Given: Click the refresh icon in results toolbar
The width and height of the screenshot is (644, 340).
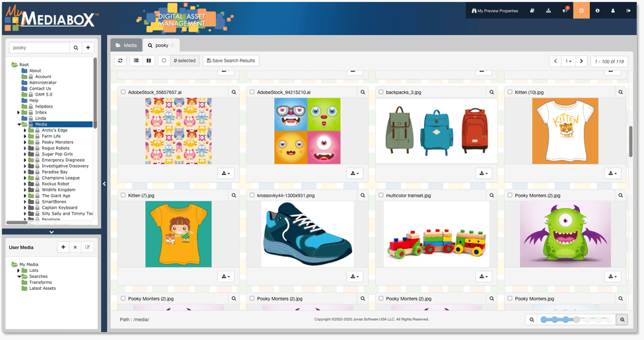Looking at the screenshot, I should 120,60.
